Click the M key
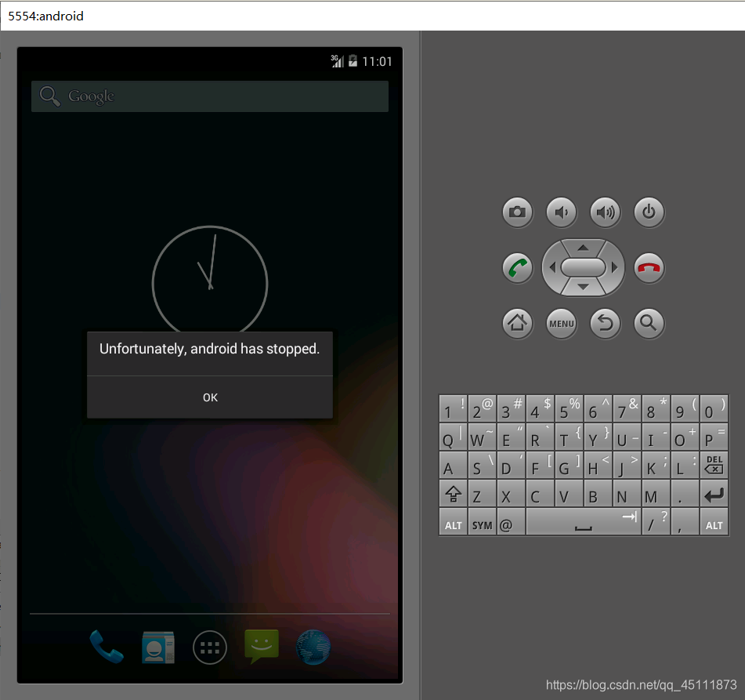745x700 pixels. coord(656,493)
